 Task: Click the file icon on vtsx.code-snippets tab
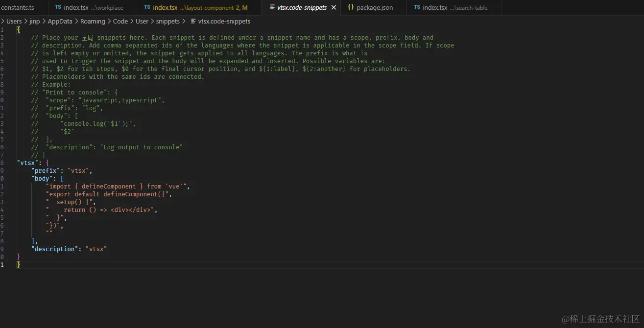pos(273,7)
